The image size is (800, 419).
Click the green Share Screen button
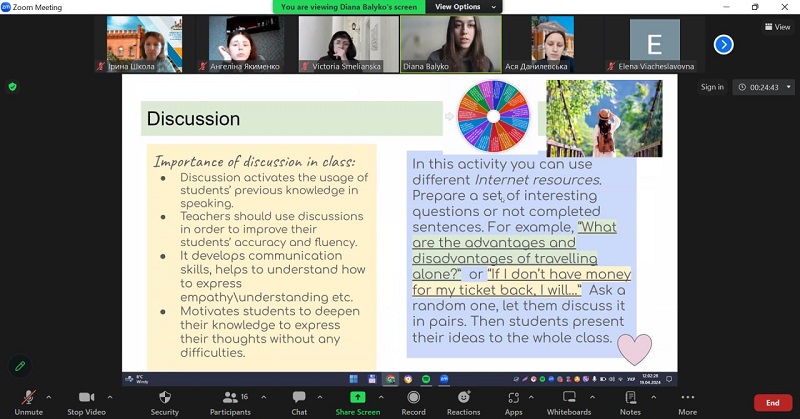(358, 403)
